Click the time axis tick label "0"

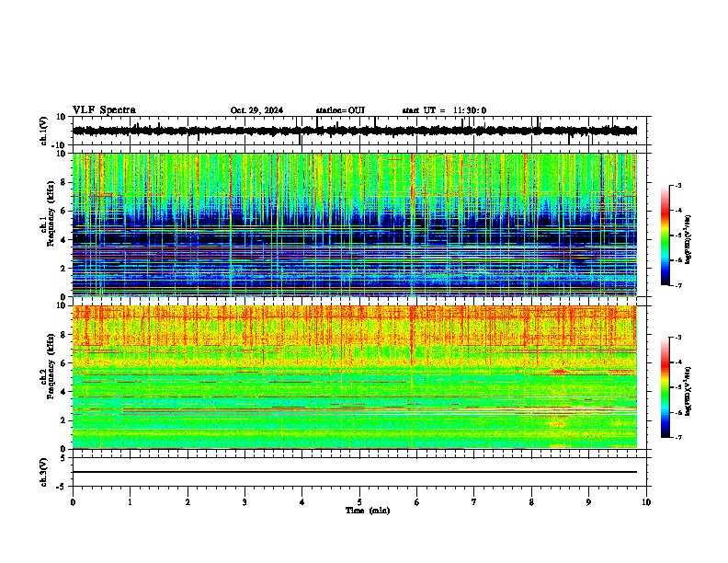(73, 502)
